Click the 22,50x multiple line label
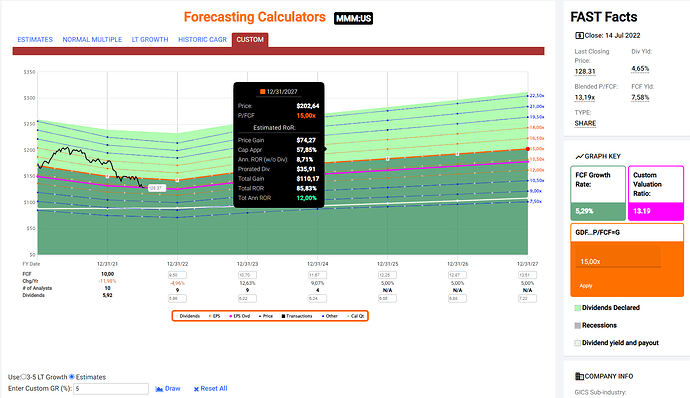The height and width of the screenshot is (398, 690). 537,96
